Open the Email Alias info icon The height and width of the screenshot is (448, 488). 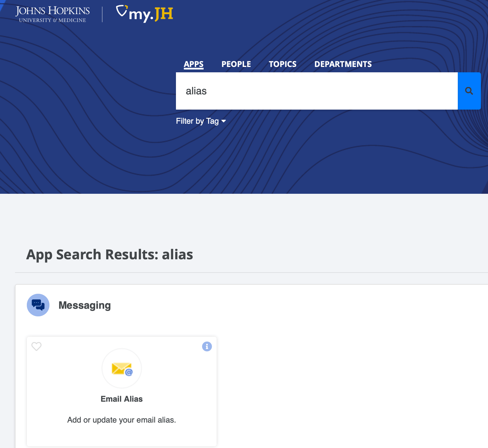[207, 346]
